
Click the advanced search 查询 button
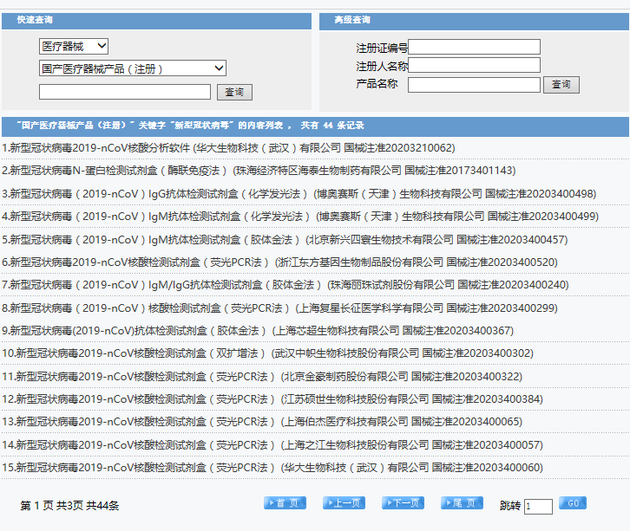pyautogui.click(x=561, y=85)
